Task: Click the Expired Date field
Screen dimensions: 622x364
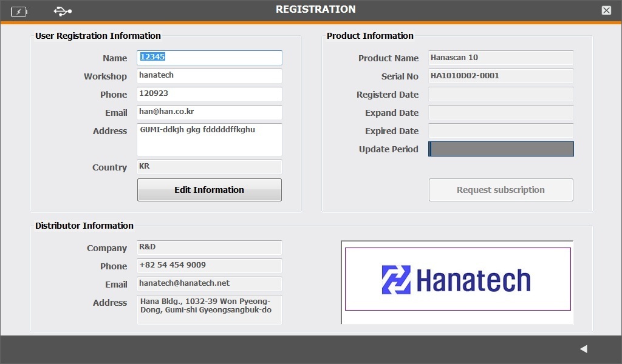Action: coord(501,131)
